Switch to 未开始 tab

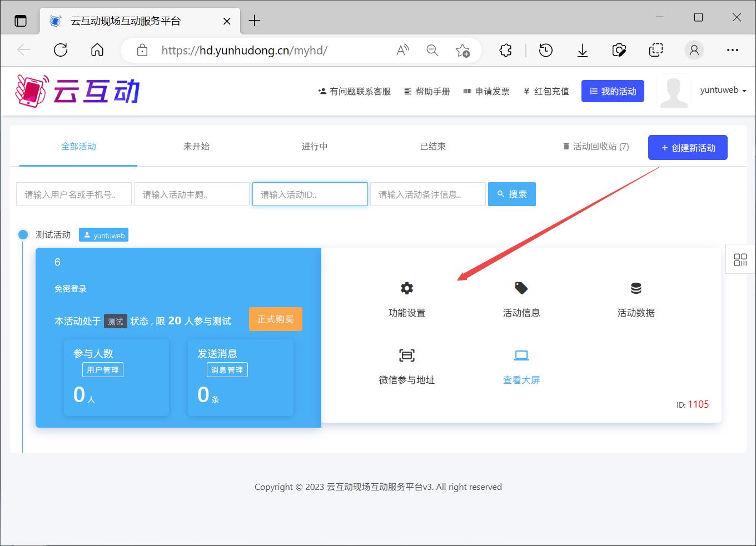(196, 147)
